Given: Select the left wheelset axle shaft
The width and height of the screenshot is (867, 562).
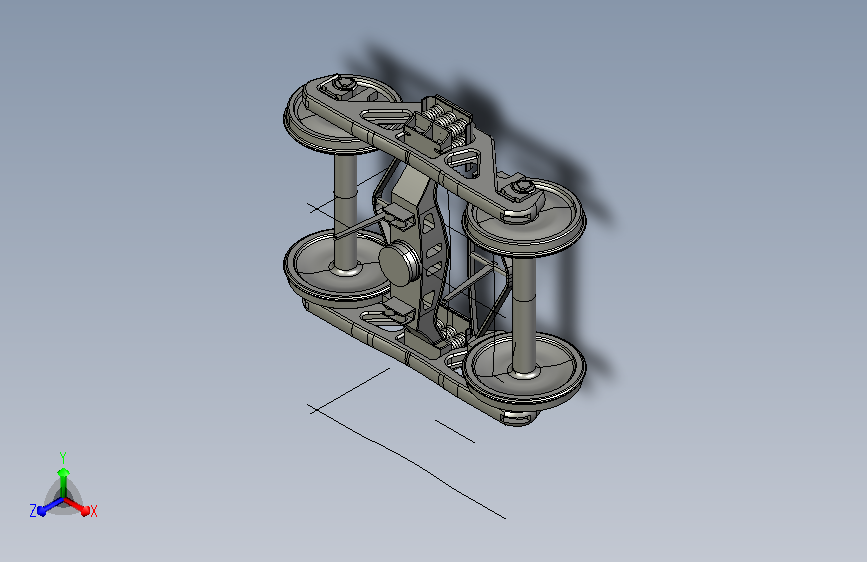Looking at the screenshot, I should (x=346, y=211).
